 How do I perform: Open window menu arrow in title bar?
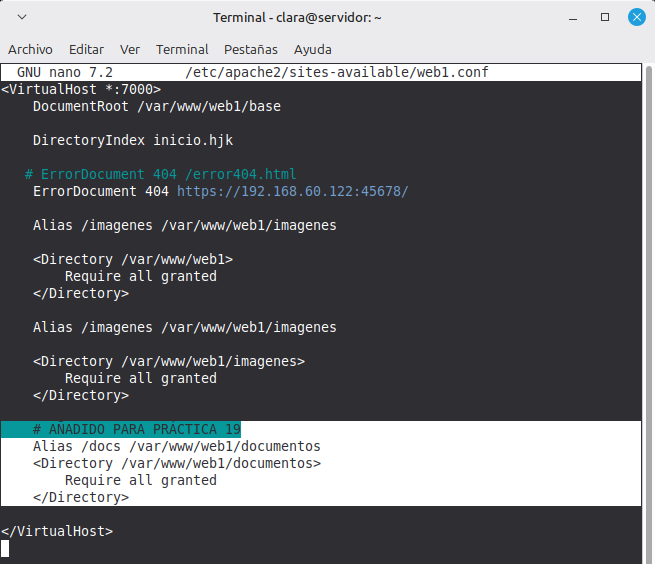(22, 17)
